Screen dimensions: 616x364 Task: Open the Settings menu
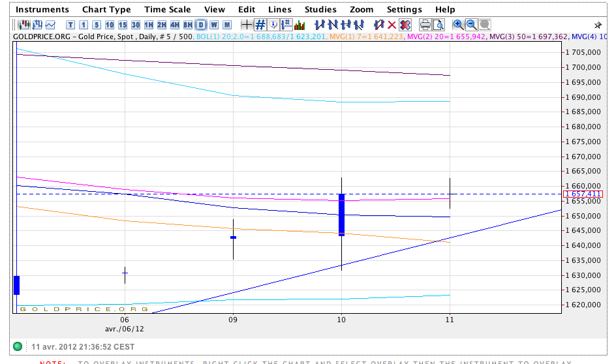405,10
